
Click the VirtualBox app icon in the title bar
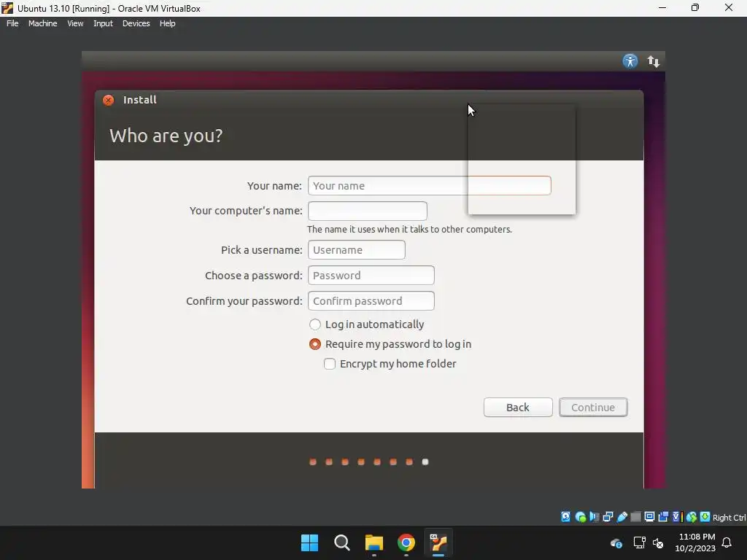click(7, 8)
